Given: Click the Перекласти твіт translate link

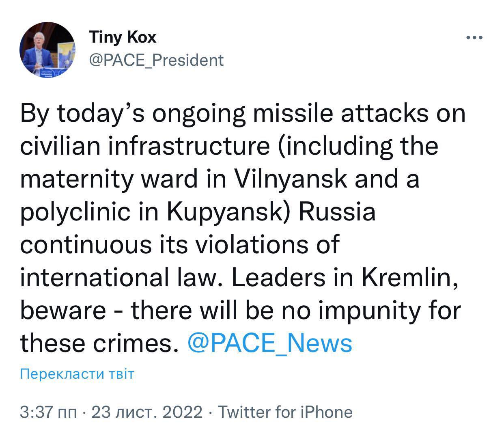Looking at the screenshot, I should click(77, 374).
